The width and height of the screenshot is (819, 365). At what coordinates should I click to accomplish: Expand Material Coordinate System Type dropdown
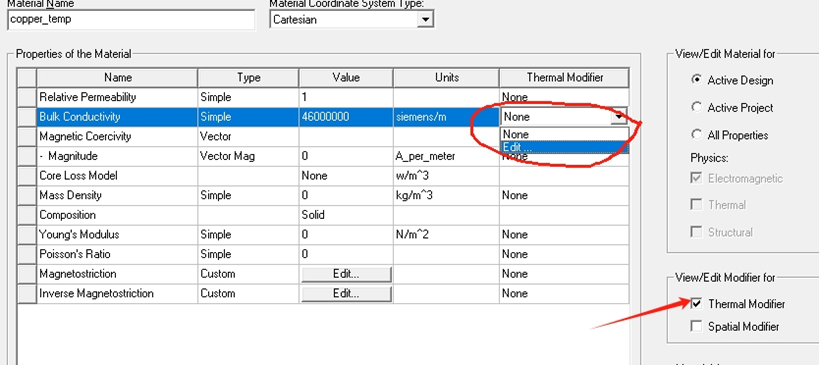pos(426,20)
